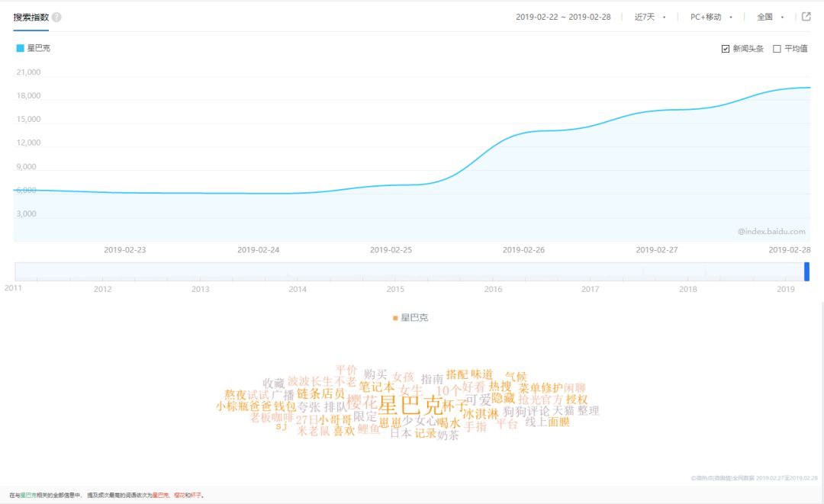Viewport: 824px width, 504px height.
Task: Click the red 杯子 keyword in the footer sentence
Action: [x=196, y=495]
